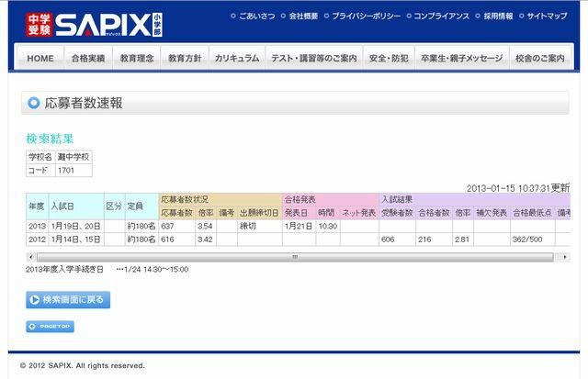Viewport: 588px width, 379px height.
Task: Select the 2012 year cell
Action: 37,240
